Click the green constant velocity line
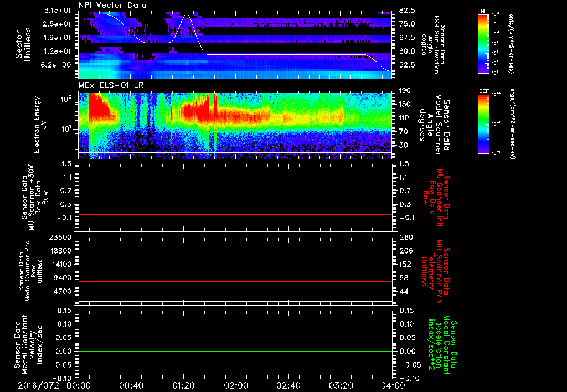Screen dimensions: 567x392 pos(235,351)
